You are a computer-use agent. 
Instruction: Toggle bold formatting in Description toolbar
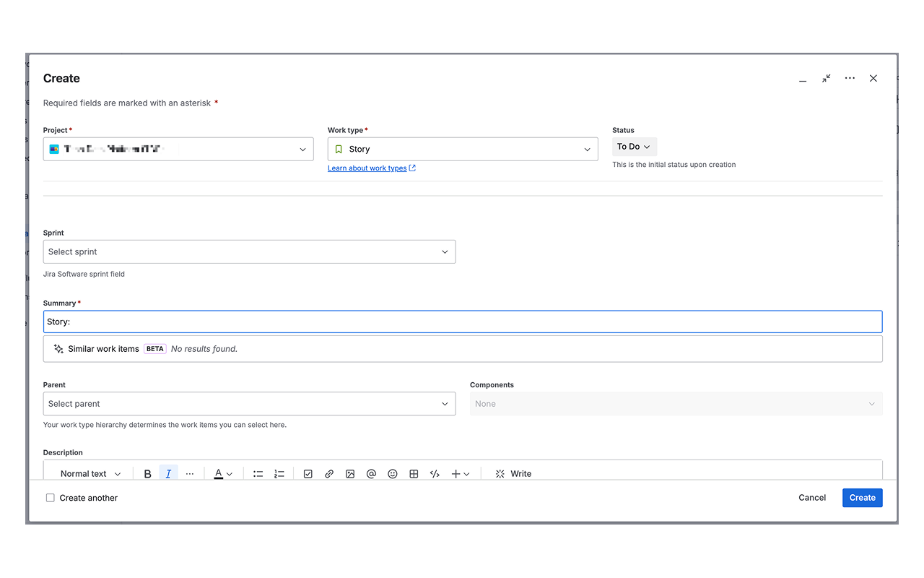[148, 474]
